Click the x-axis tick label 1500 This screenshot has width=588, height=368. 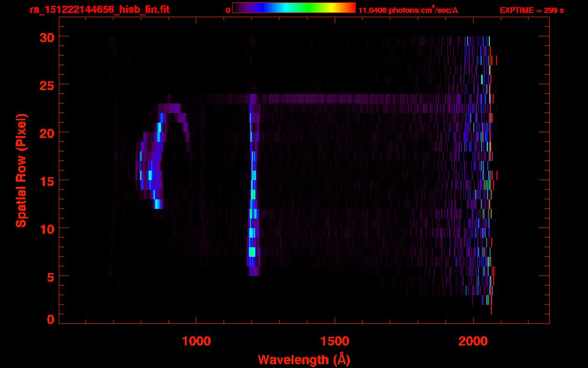point(335,341)
